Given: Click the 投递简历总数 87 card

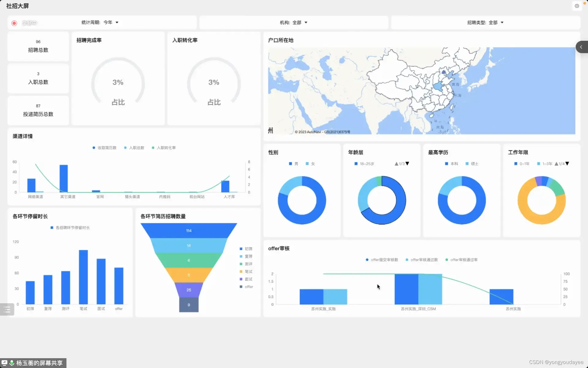Looking at the screenshot, I should [38, 110].
